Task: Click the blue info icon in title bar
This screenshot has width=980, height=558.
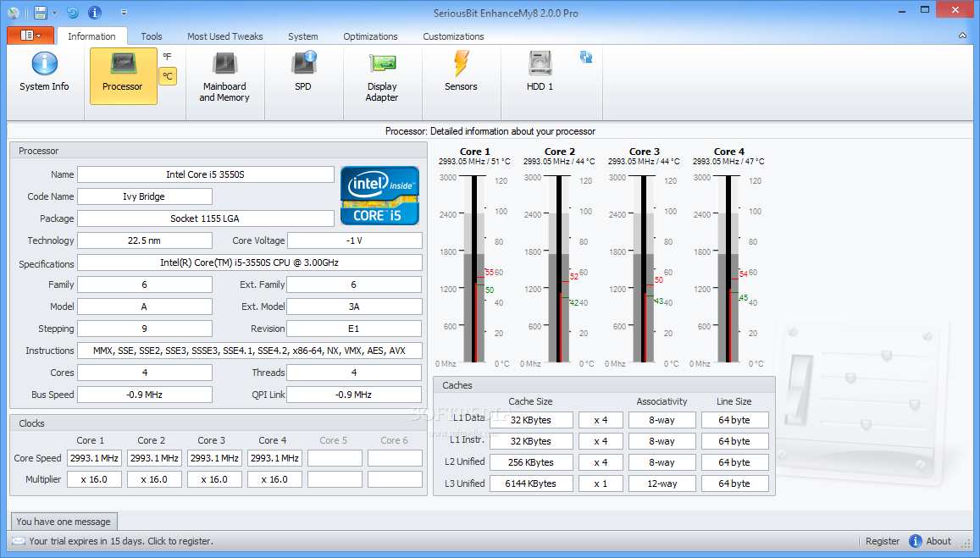Action: [x=95, y=13]
